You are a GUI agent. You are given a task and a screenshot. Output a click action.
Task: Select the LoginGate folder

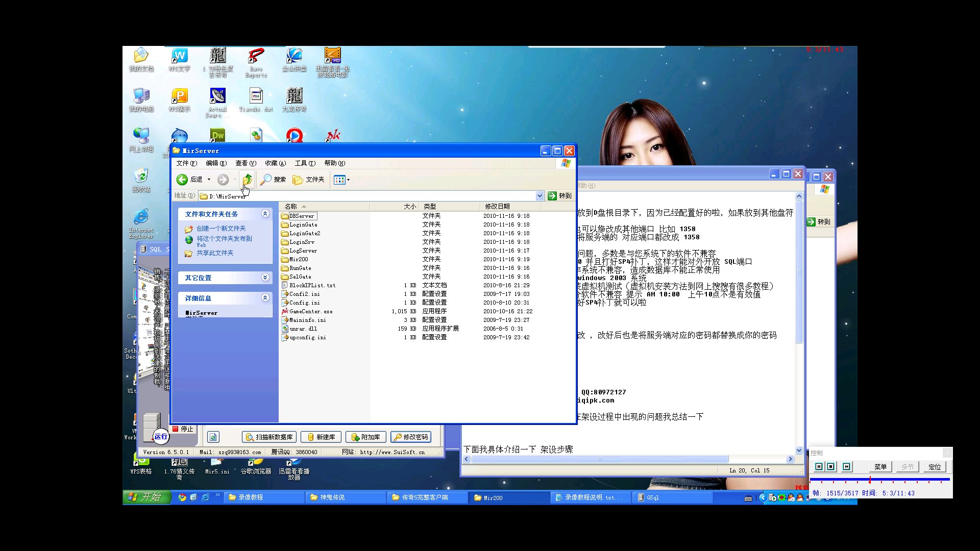click(299, 224)
